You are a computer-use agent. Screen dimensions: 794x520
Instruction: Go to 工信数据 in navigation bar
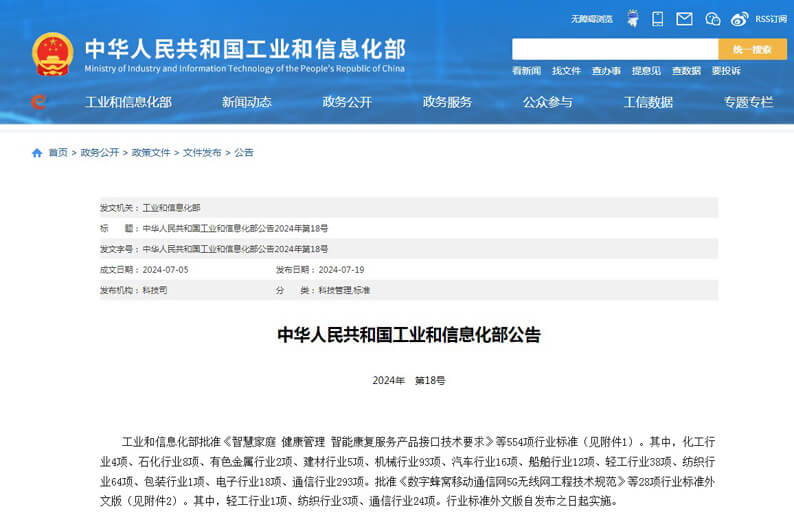tap(648, 102)
